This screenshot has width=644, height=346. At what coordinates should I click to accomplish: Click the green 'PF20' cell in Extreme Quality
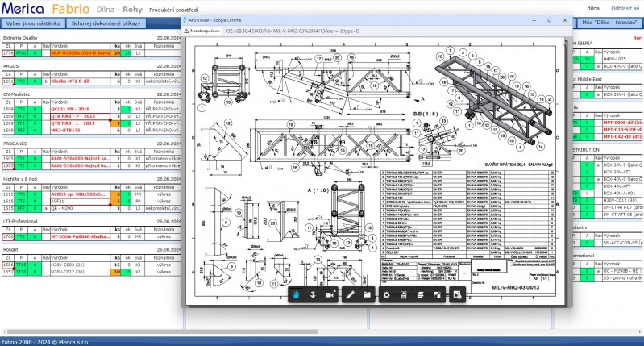(21, 53)
